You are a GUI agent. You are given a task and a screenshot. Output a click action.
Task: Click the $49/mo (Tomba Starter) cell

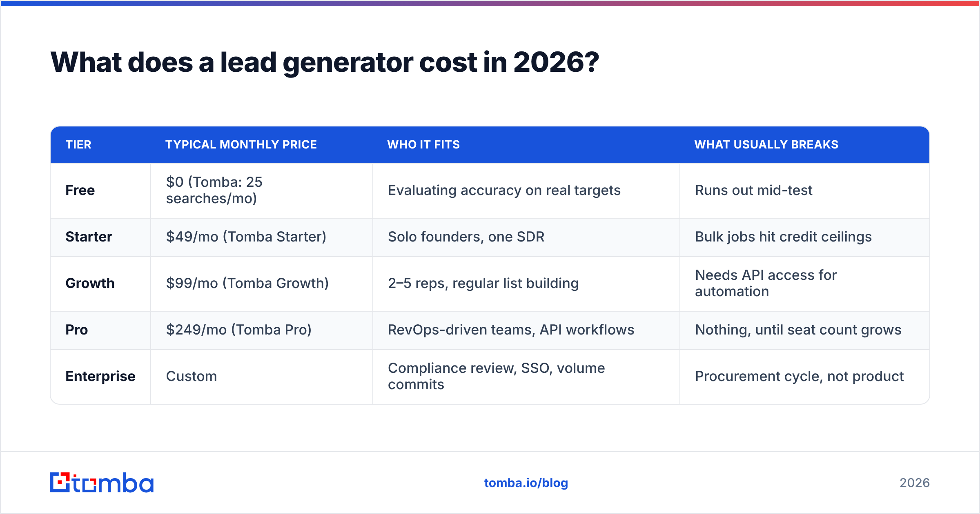tap(262, 237)
